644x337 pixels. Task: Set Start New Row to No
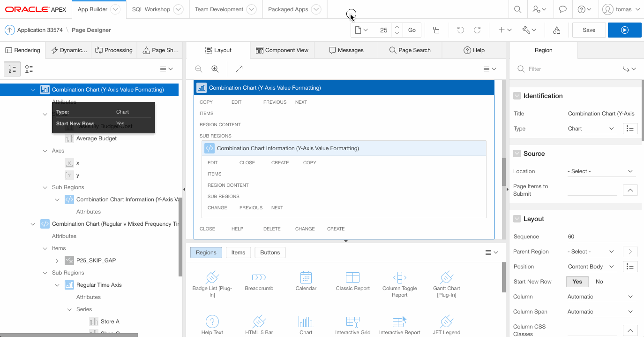pos(599,282)
